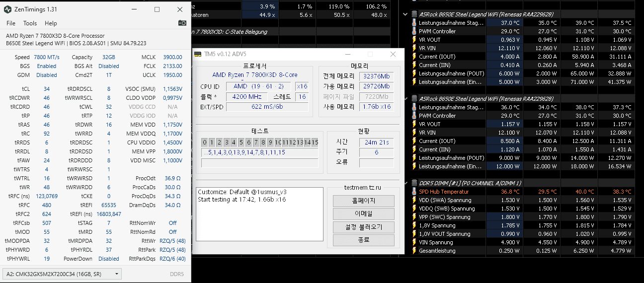Click the SPD Hub Temperatur value 36.8 °C
This screenshot has height=283, width=644.
509,192
